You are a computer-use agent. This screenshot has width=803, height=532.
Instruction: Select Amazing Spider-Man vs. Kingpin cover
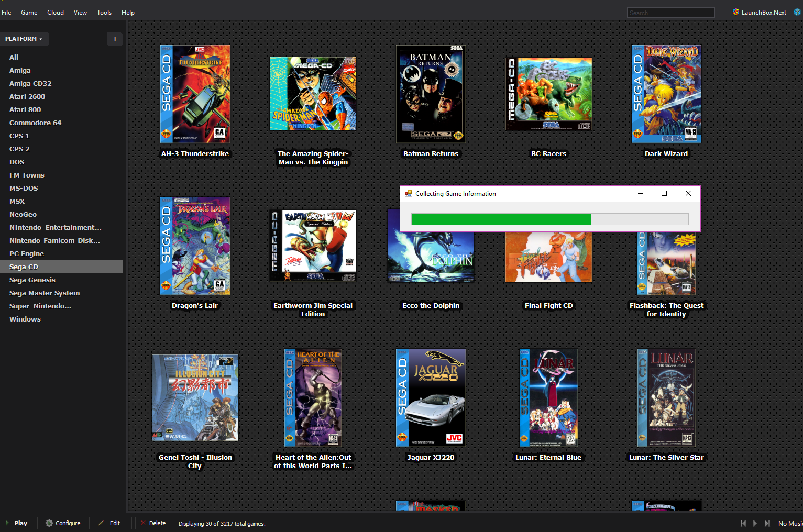pyautogui.click(x=313, y=94)
